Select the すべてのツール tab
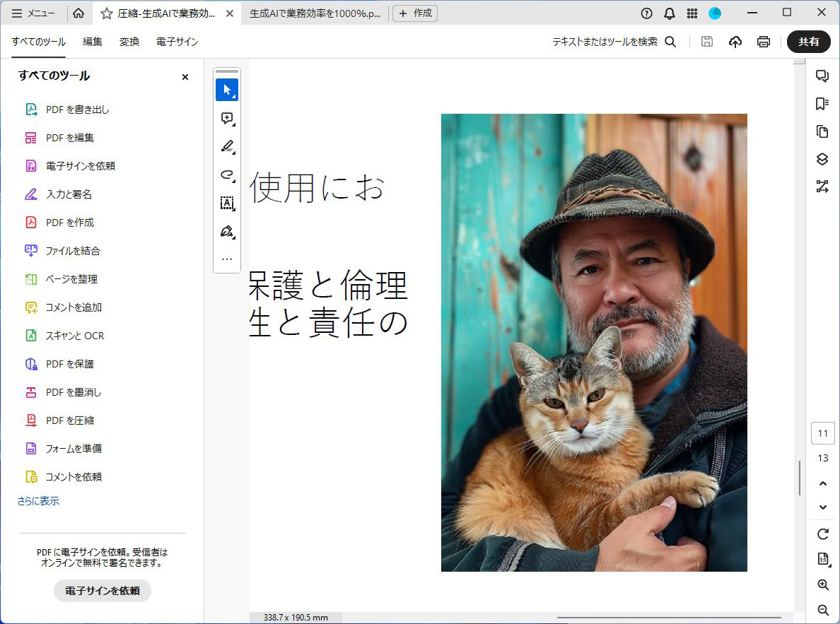This screenshot has height=624, width=840. pos(39,42)
